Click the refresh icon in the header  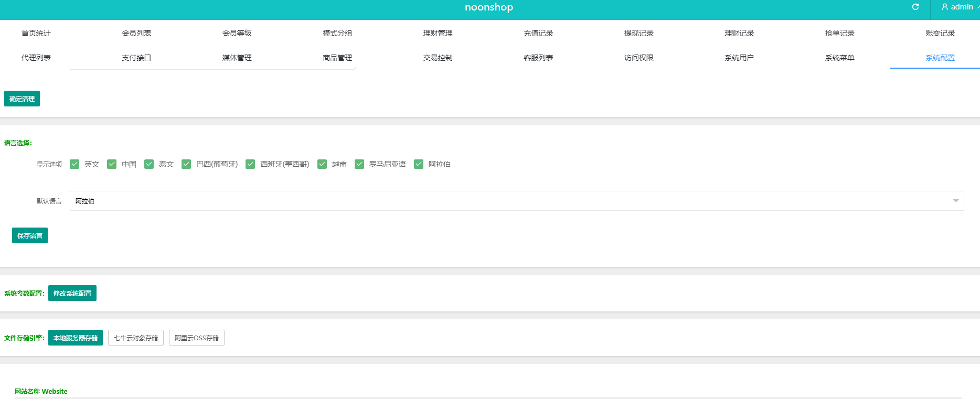915,7
